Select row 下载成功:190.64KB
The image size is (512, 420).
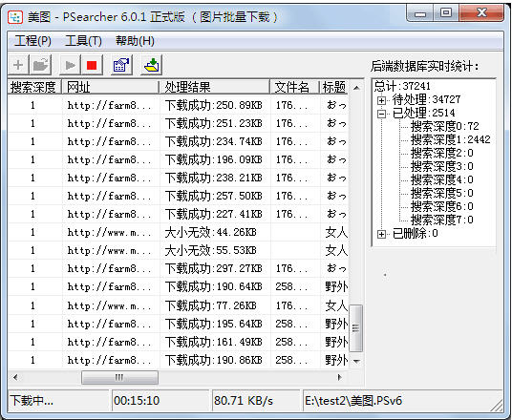(179, 287)
